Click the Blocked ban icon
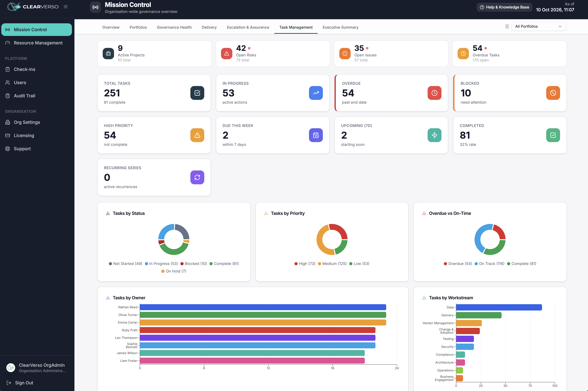Viewport: 588px width, 391px height. (x=553, y=93)
